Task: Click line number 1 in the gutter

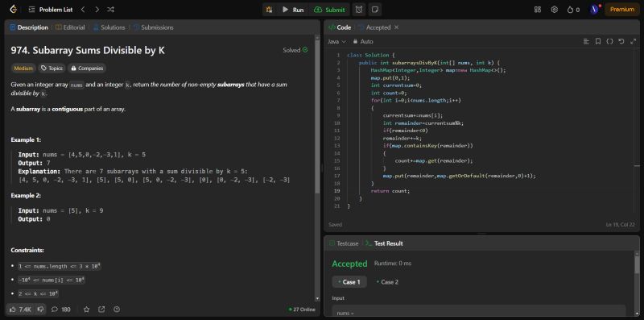Action: [338, 55]
